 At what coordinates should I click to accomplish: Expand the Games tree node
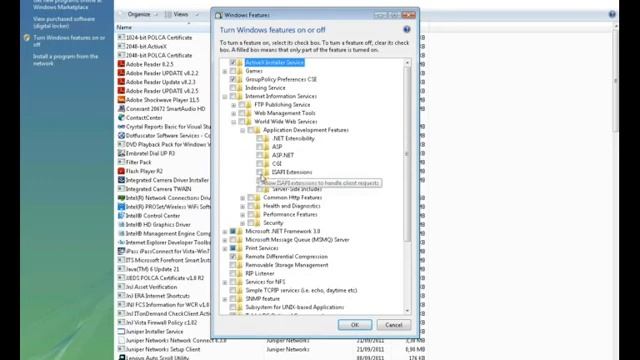pos(224,71)
